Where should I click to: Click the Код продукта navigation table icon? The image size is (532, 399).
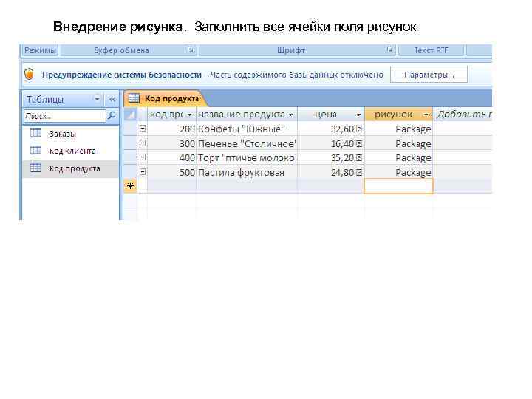tap(35, 167)
